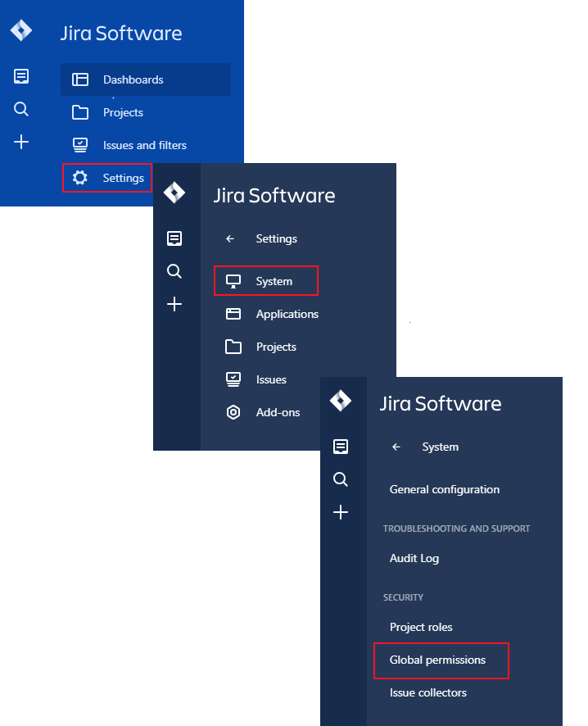Open Audit Log
The image size is (588, 726).
coord(414,558)
